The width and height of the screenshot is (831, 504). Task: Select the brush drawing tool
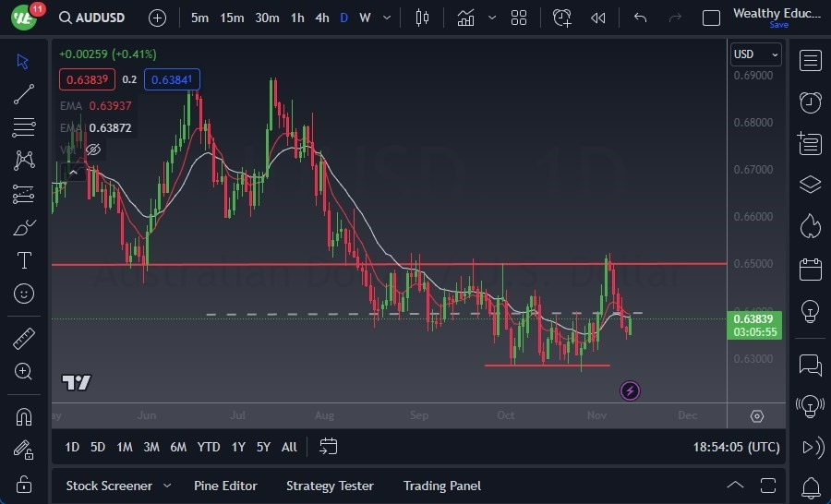click(x=24, y=228)
